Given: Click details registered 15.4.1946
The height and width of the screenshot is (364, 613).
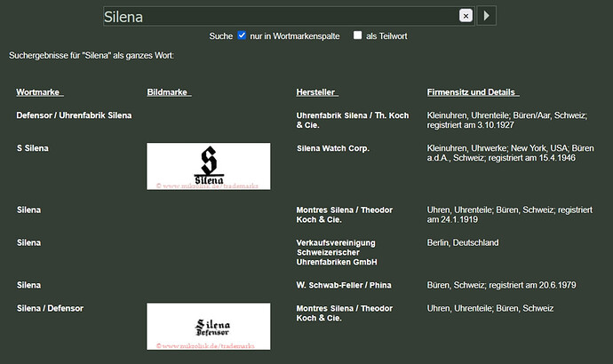Looking at the screenshot, I should [x=510, y=153].
